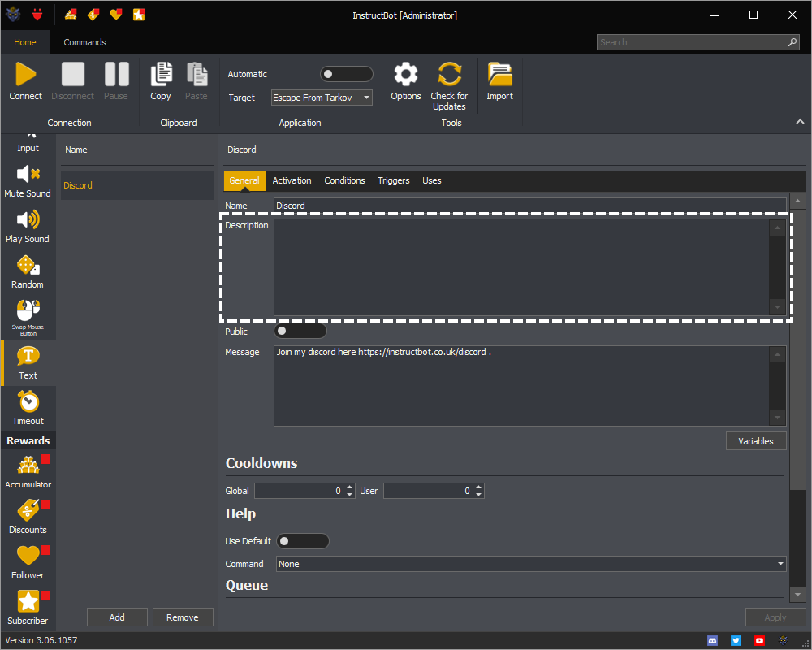Screen dimensions: 812x650
Task: Switch to the Home ribbon tab
Action: (25, 42)
